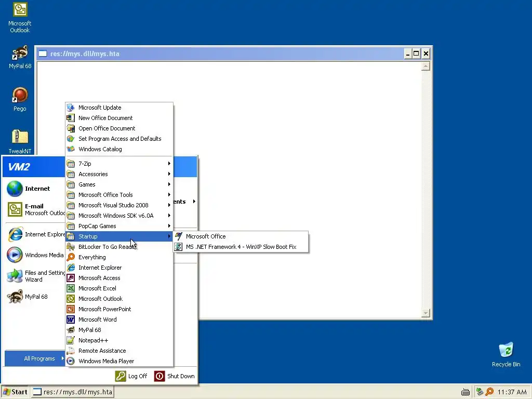Select Microsoft Office in Startup submenu
Image resolution: width=532 pixels, height=399 pixels.
click(x=241, y=236)
